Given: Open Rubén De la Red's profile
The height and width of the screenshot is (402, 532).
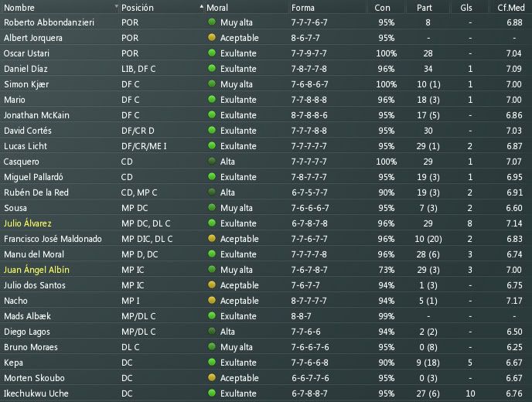Looking at the screenshot, I should point(36,192).
